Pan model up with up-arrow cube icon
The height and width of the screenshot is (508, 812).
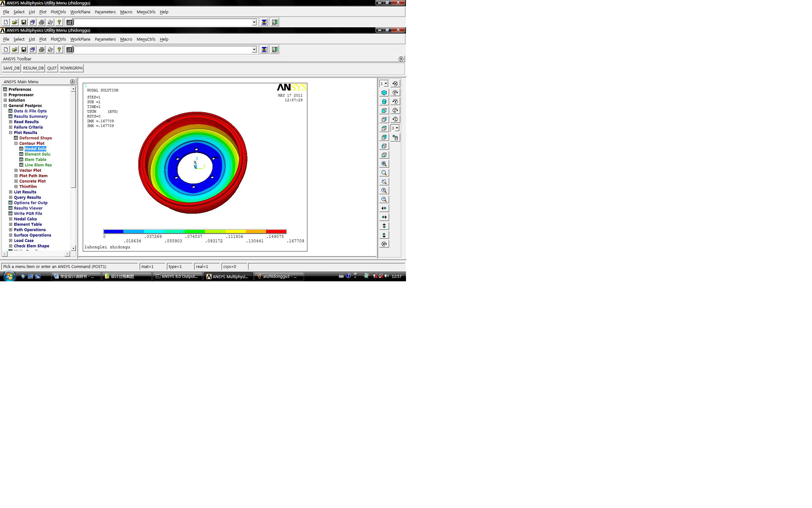tap(384, 226)
